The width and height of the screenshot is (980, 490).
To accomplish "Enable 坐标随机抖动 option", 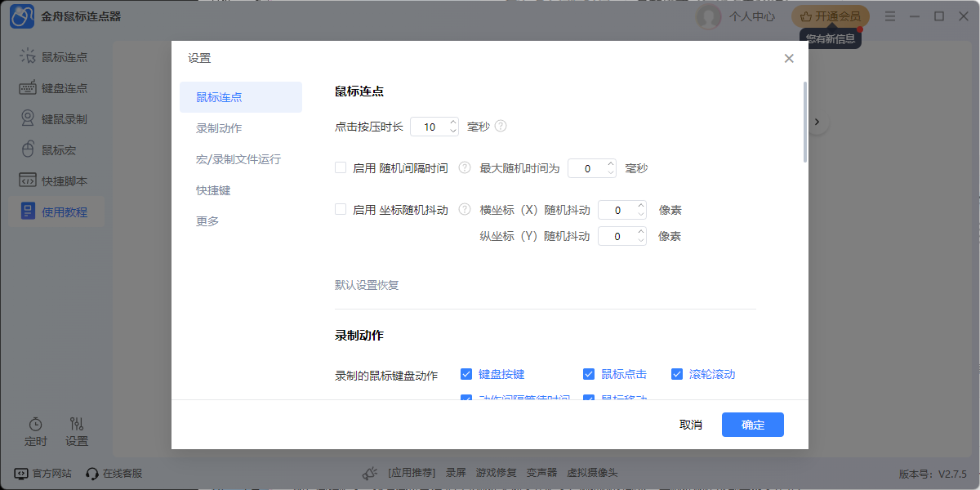I will coord(340,209).
